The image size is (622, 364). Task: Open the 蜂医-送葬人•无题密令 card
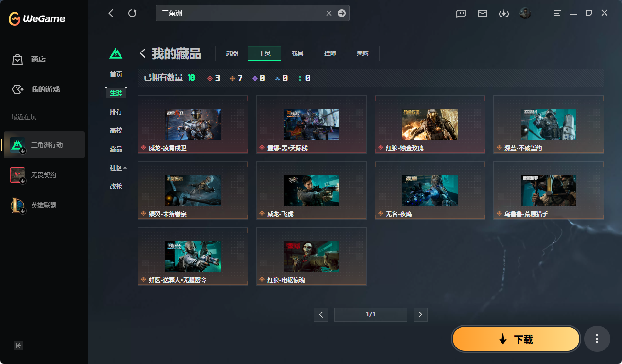[193, 256]
